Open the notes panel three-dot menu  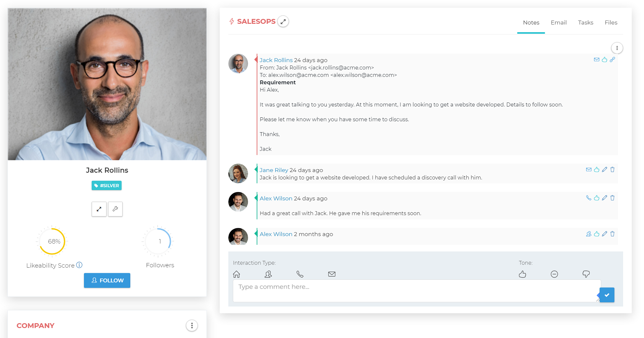click(x=617, y=48)
